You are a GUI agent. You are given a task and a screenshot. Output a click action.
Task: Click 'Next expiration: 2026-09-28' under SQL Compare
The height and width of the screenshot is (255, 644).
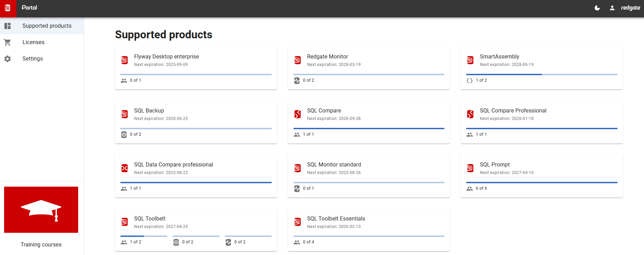pyautogui.click(x=334, y=119)
